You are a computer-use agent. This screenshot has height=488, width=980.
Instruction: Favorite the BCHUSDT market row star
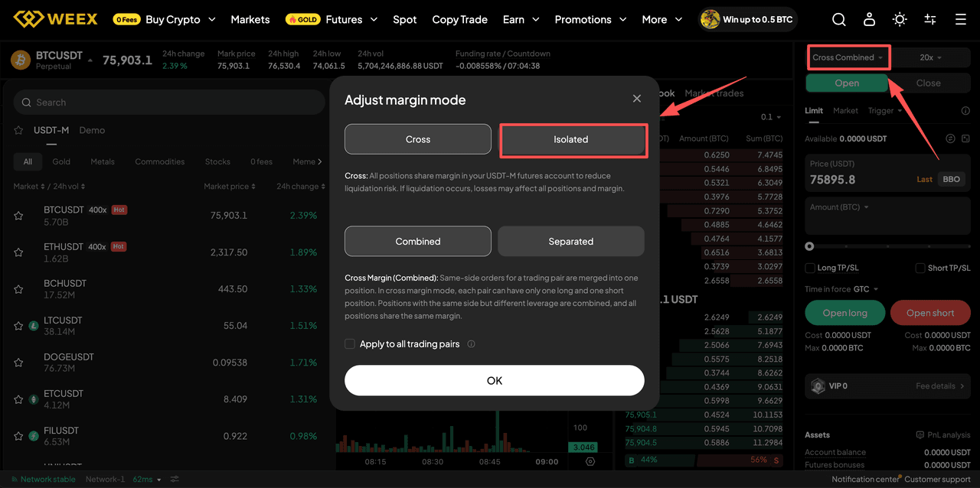(x=18, y=289)
